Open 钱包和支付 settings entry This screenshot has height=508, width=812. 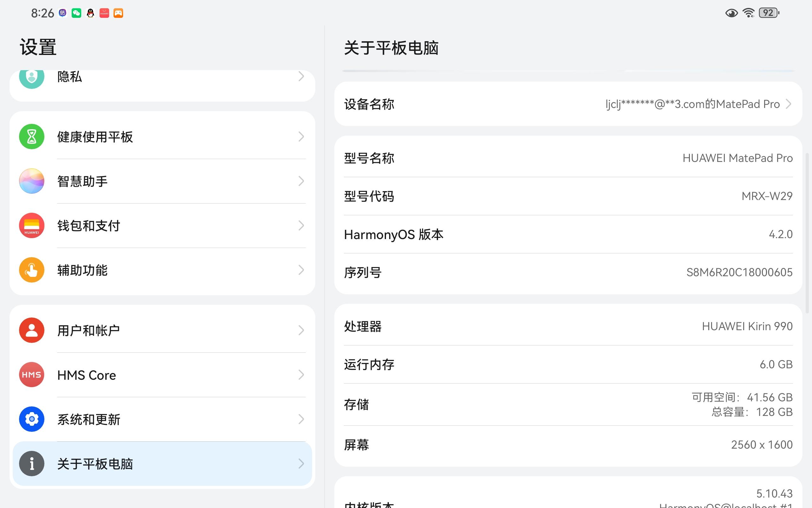[x=162, y=225]
